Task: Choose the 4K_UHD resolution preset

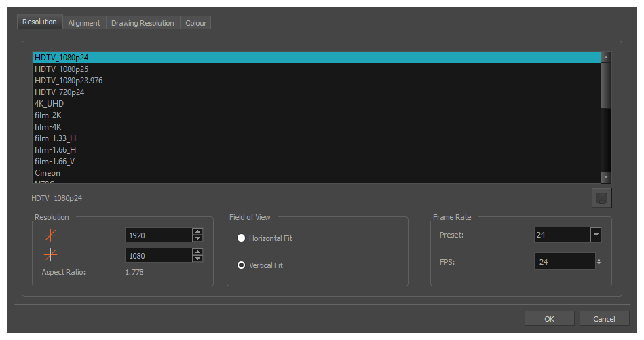Action: [x=49, y=104]
